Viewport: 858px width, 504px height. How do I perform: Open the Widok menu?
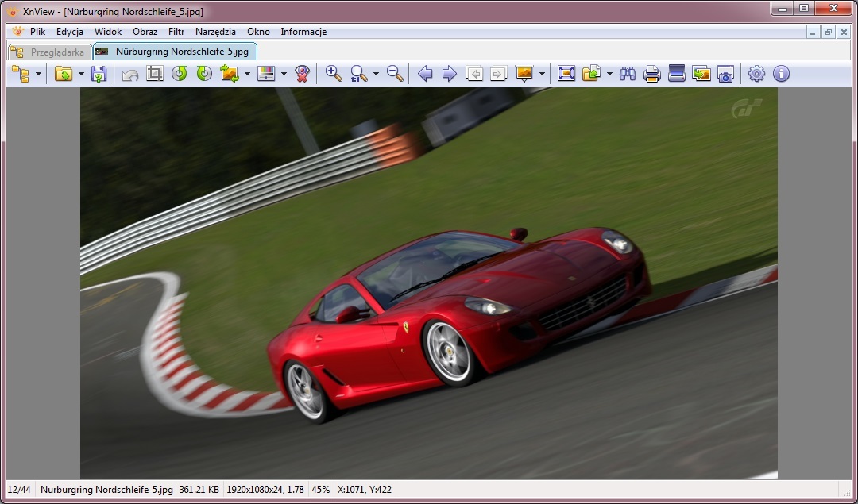coord(108,32)
